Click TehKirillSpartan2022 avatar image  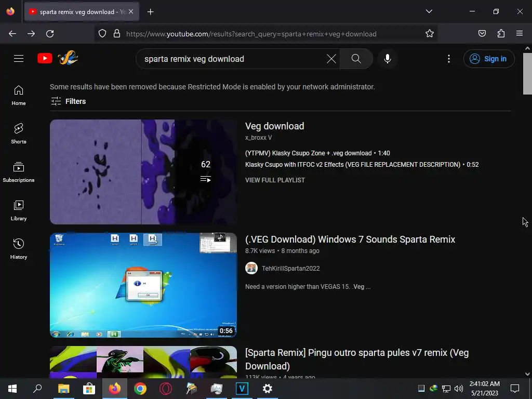pos(251,268)
